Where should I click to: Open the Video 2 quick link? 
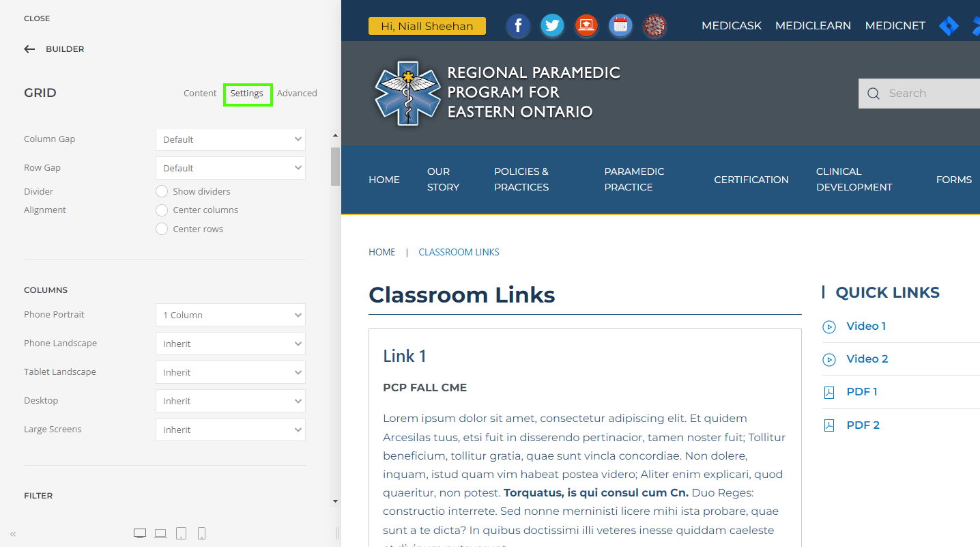click(x=867, y=359)
